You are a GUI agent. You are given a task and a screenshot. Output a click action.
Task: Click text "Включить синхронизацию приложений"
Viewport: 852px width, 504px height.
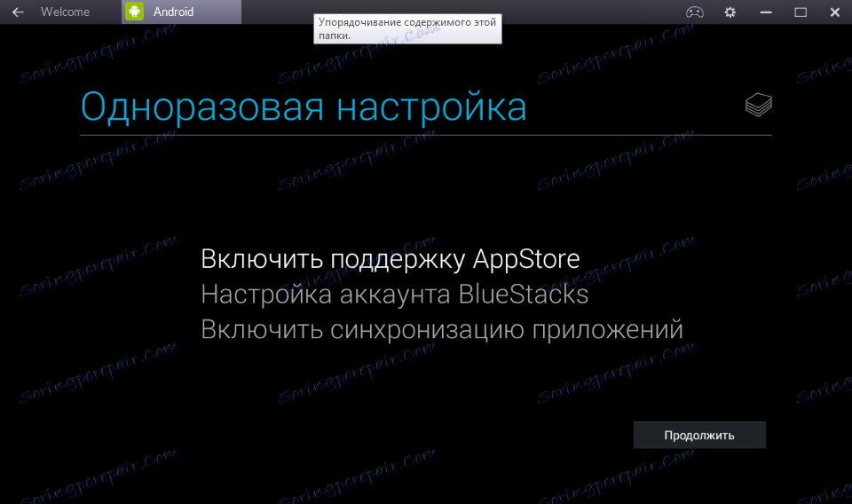[442, 330]
